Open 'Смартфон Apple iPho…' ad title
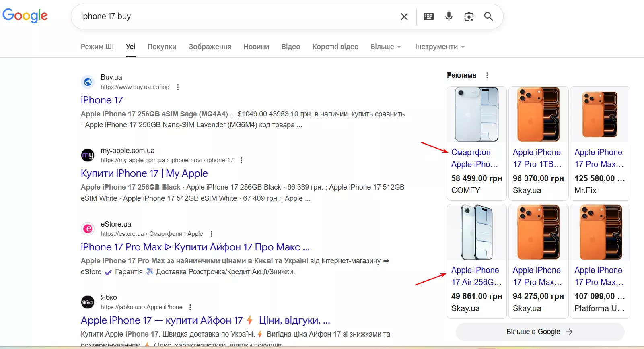Image resolution: width=644 pixels, height=349 pixels. (x=475, y=158)
